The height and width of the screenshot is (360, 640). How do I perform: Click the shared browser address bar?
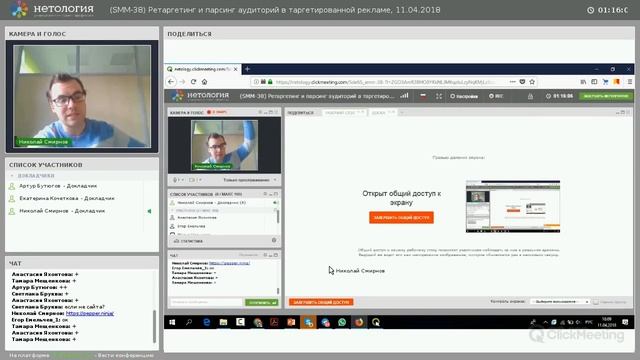tap(384, 82)
